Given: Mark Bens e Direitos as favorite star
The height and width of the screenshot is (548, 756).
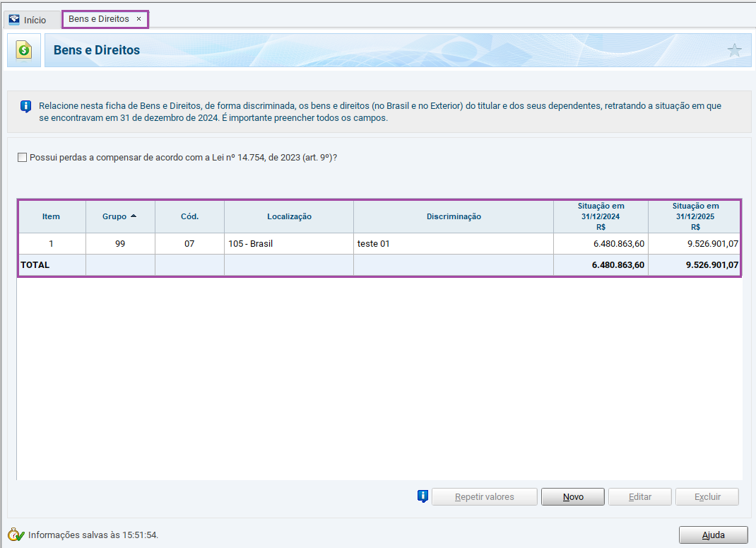Looking at the screenshot, I should 734,49.
